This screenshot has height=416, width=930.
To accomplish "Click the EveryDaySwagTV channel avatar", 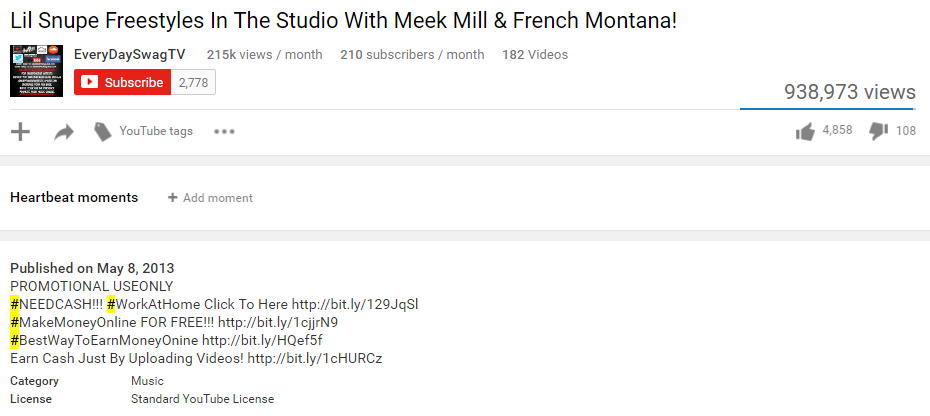I will (x=37, y=70).
